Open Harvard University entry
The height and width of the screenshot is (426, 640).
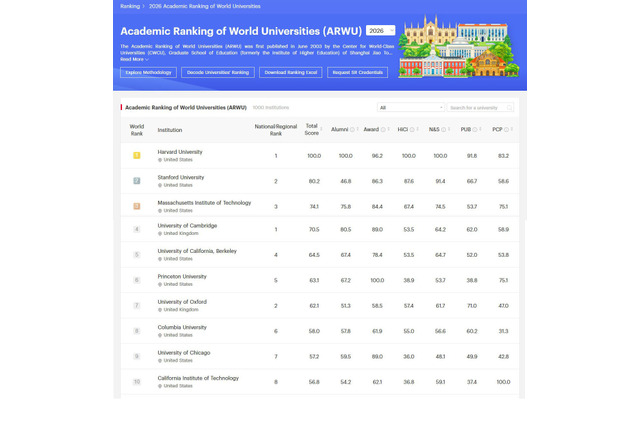pos(180,152)
